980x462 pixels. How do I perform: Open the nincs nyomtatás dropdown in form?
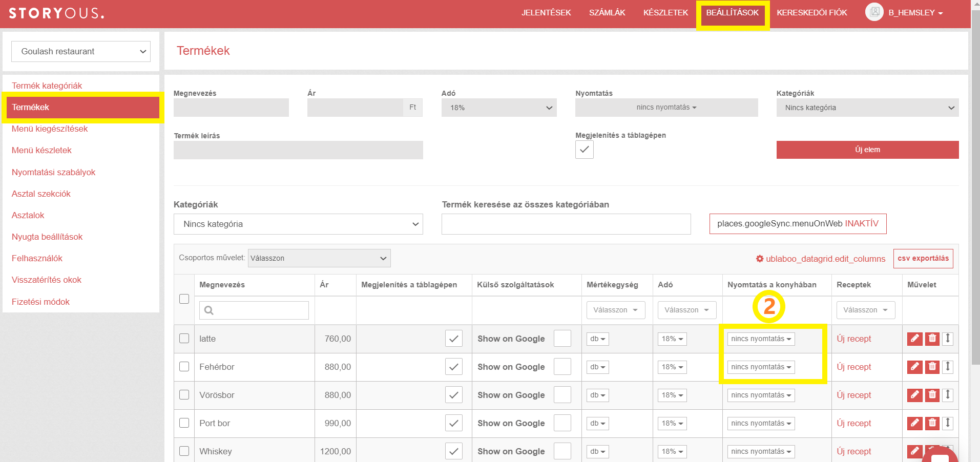pyautogui.click(x=666, y=108)
